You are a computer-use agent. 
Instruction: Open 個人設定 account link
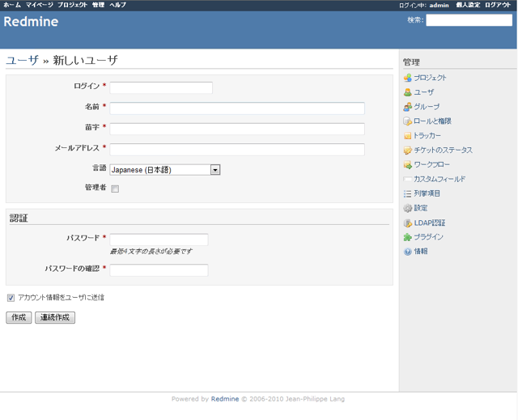click(x=468, y=5)
